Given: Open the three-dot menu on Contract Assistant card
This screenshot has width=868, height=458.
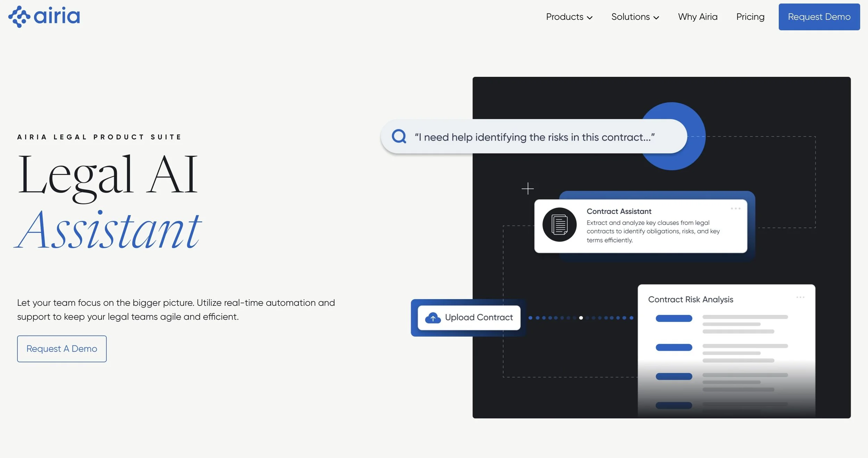Looking at the screenshot, I should [x=735, y=208].
